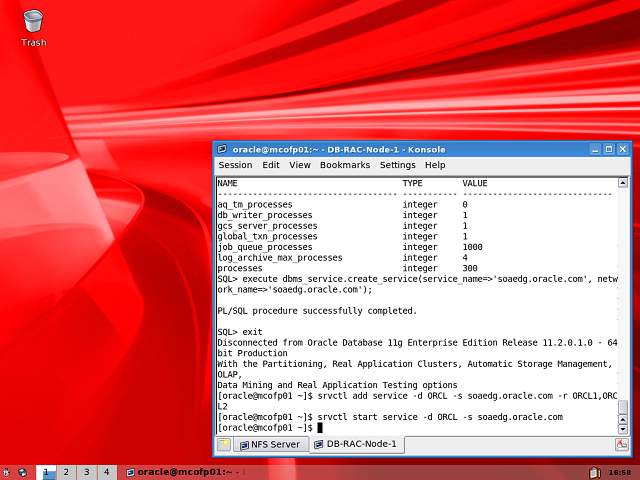Click the 16:58 clock in tray
Image resolution: width=640 pixels, height=480 pixels.
(620, 473)
